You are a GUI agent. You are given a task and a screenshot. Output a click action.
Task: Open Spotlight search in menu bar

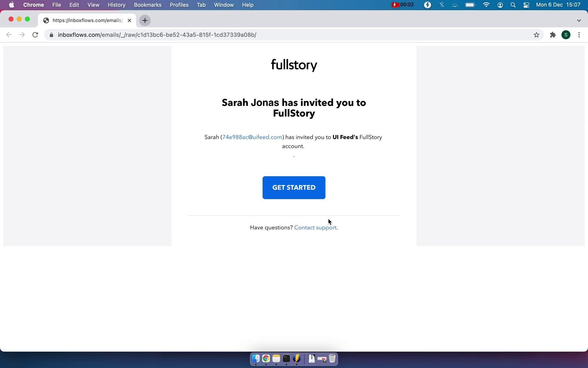pos(513,5)
